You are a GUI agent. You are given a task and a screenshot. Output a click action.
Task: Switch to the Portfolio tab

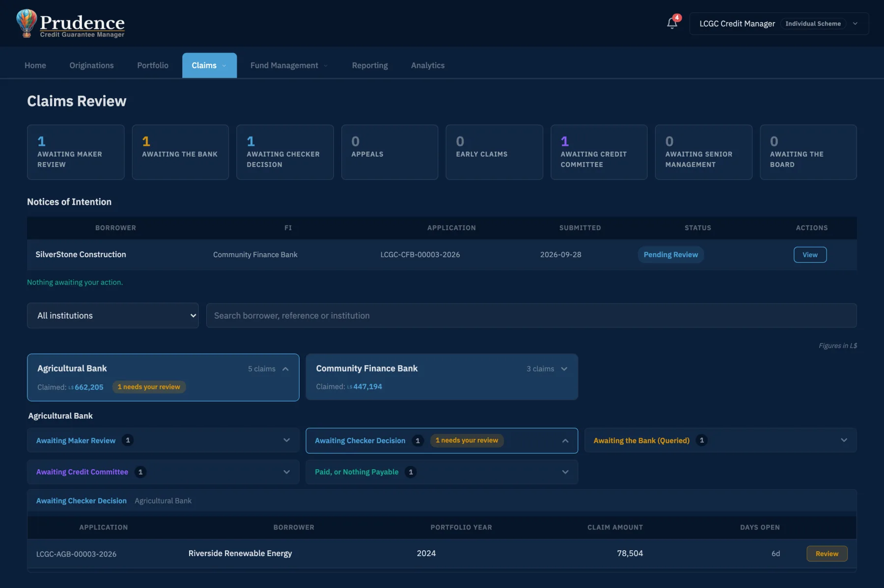click(x=153, y=65)
